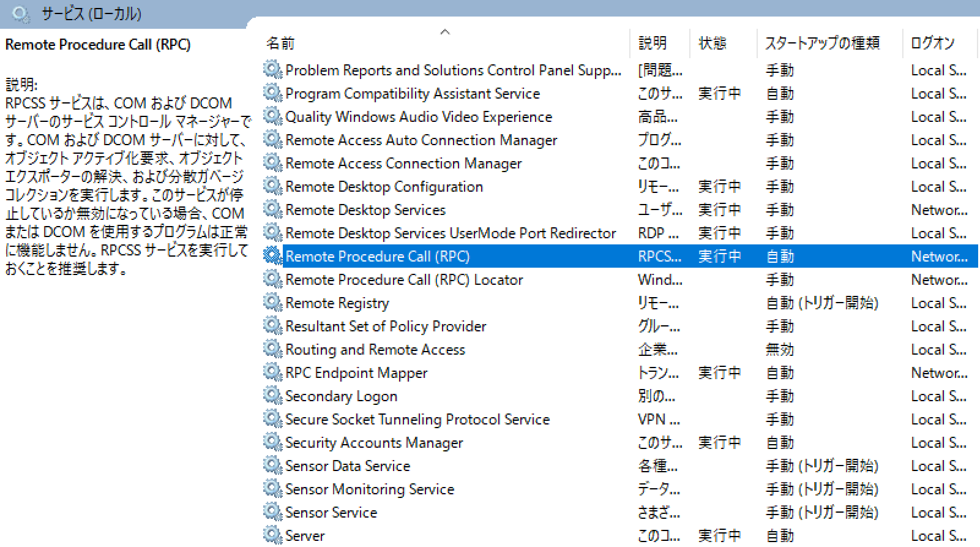This screenshot has height=547, width=980.
Task: Click the Server service gear icon
Action: coord(272,535)
